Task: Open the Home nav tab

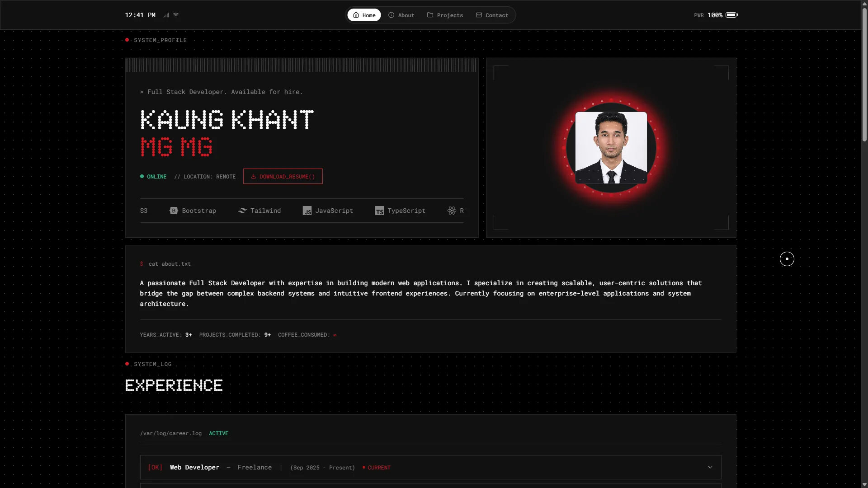Action: [x=364, y=15]
